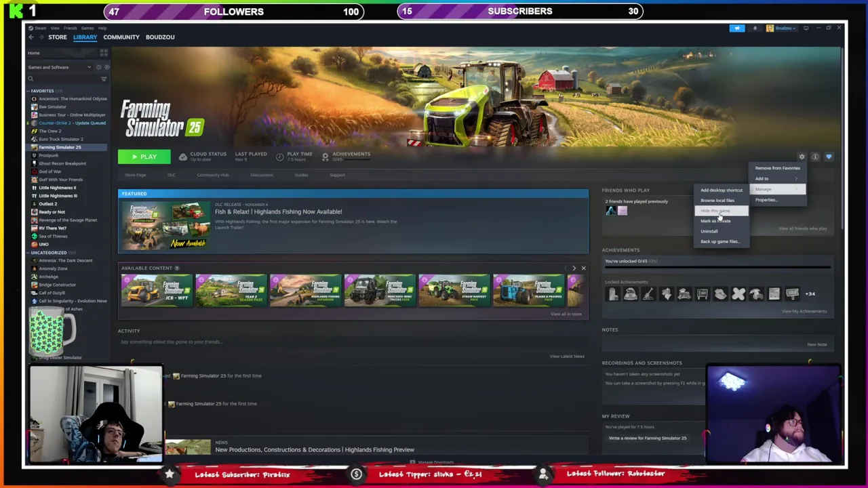
Task: Open Available Content help question icon
Action: click(x=177, y=268)
